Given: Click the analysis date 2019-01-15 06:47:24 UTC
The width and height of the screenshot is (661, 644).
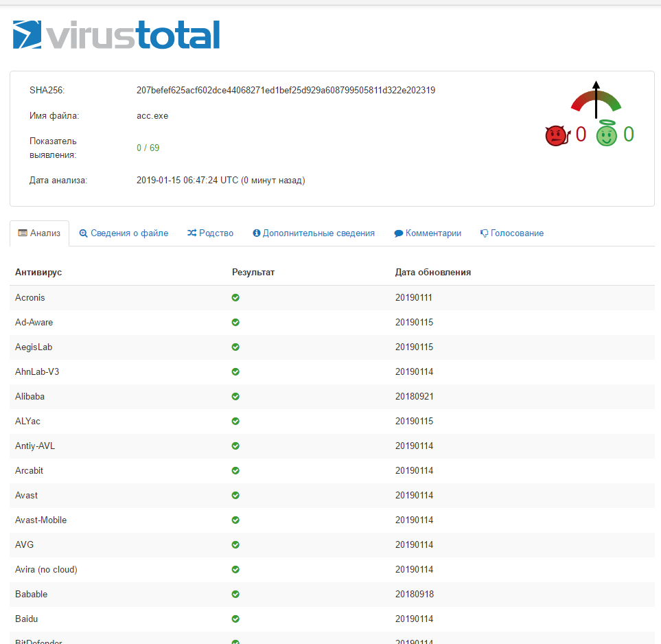Looking at the screenshot, I should (x=187, y=181).
